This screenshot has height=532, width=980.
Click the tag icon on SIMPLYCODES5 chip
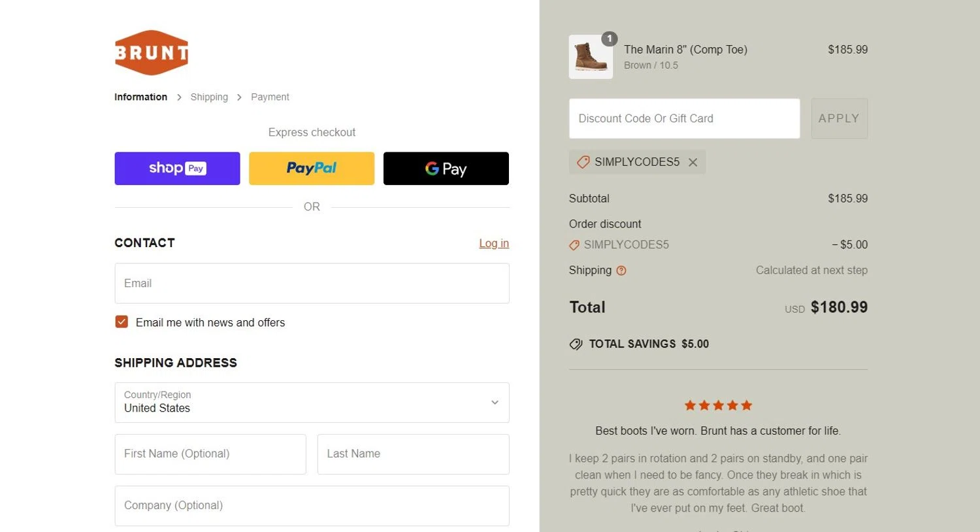[x=583, y=162]
